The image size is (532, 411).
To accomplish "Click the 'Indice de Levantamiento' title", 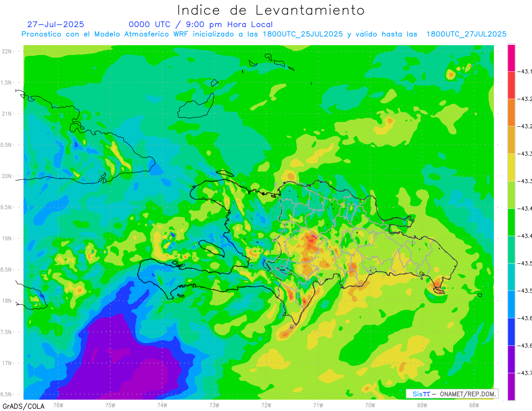I will pyautogui.click(x=271, y=10).
